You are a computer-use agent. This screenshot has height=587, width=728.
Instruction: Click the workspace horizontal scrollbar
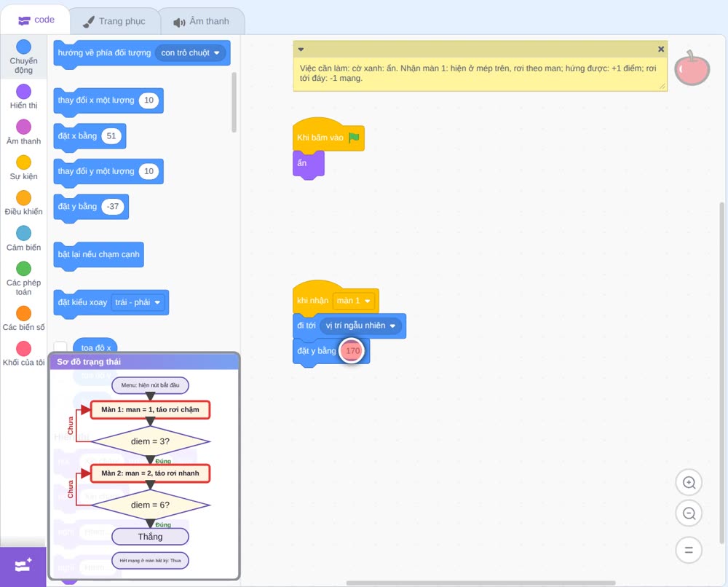[481, 583]
